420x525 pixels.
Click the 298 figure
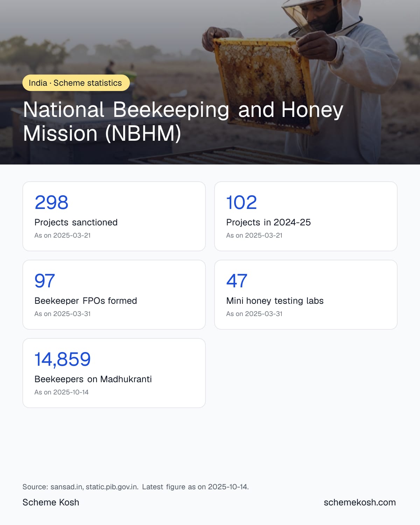(51, 202)
